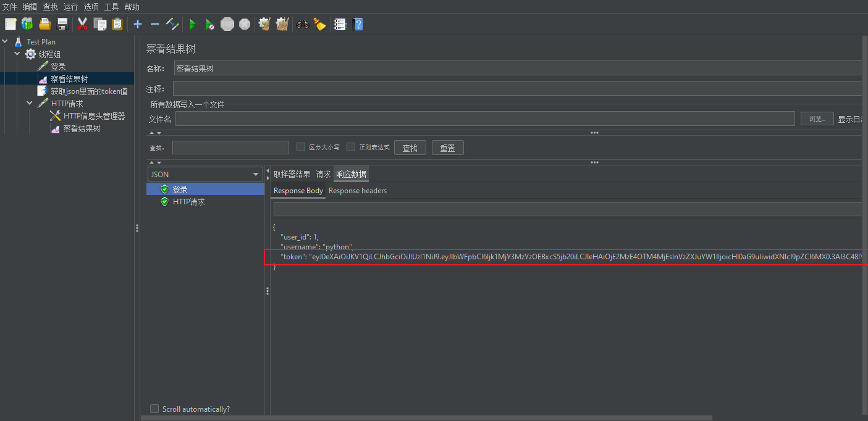
Task: Click the Add element plus icon
Action: [137, 24]
